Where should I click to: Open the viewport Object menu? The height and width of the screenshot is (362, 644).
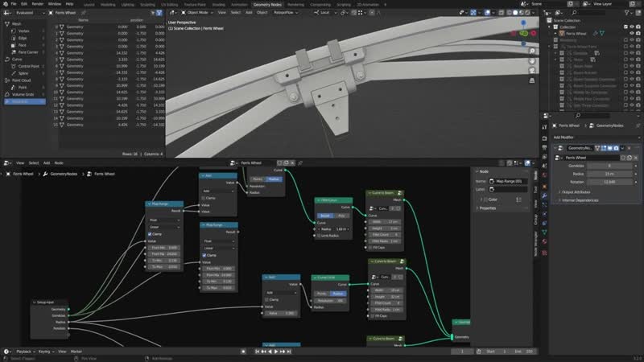[x=262, y=13]
